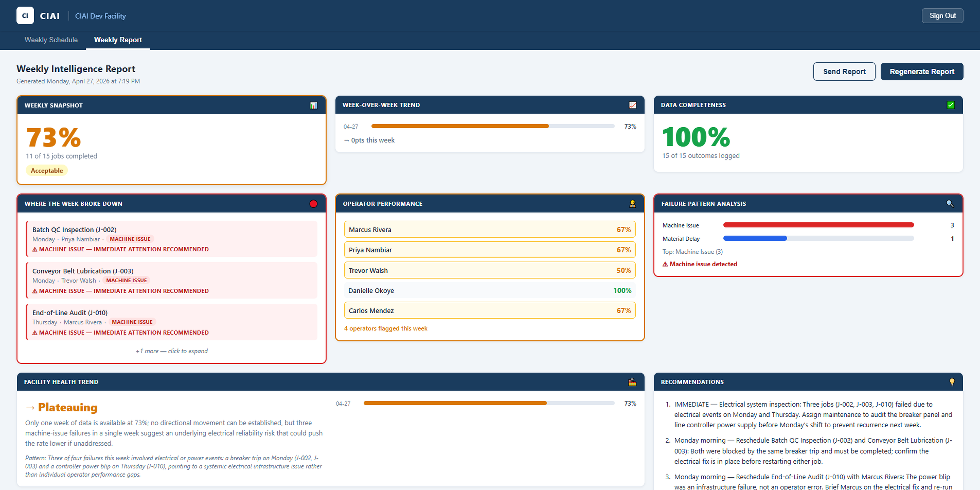Screen dimensions: 980x490
Task: Switch to the Weekly Schedule tab
Action: tap(51, 40)
